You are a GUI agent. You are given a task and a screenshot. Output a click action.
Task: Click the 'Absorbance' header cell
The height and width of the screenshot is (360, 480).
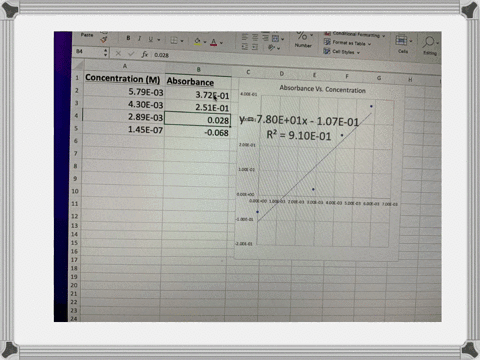click(198, 82)
